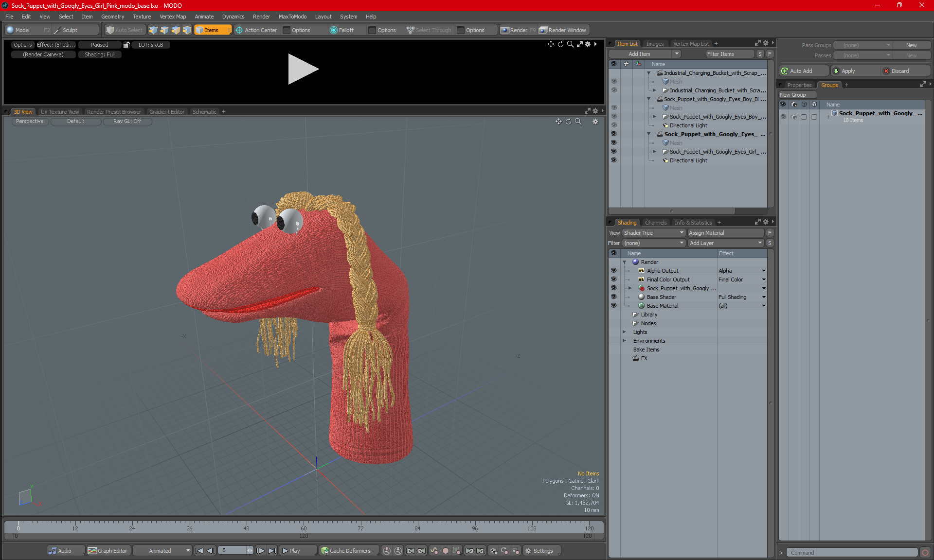The width and height of the screenshot is (934, 560).
Task: Toggle visibility of Alpha Output layer
Action: click(613, 270)
